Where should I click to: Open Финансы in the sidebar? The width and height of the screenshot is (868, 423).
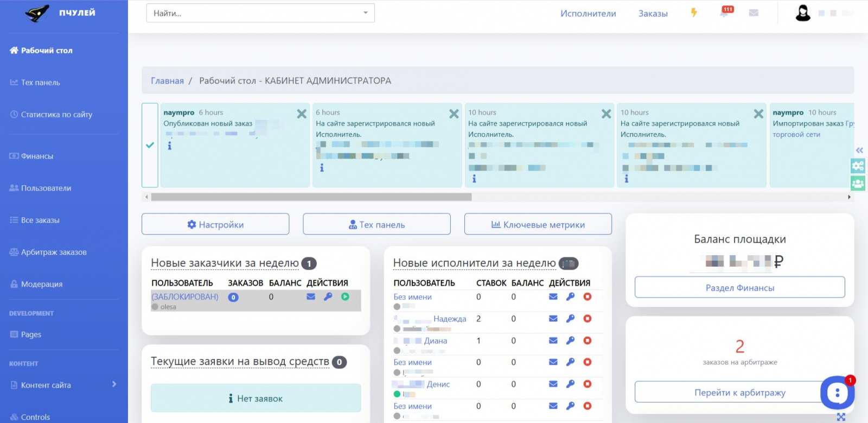(37, 156)
